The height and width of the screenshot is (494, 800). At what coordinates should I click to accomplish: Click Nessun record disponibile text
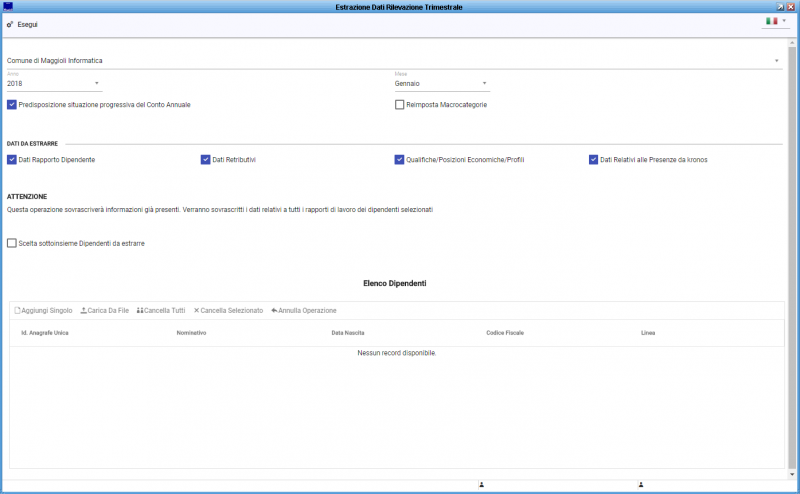(x=396, y=353)
